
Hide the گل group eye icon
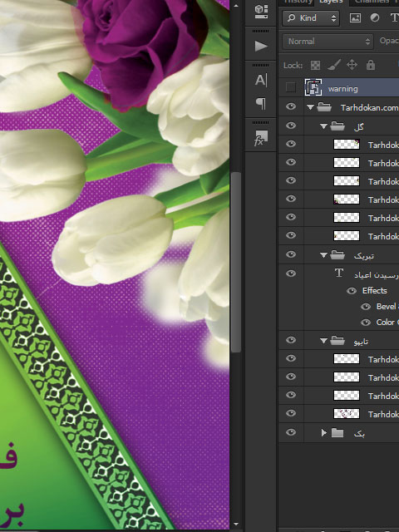click(291, 126)
